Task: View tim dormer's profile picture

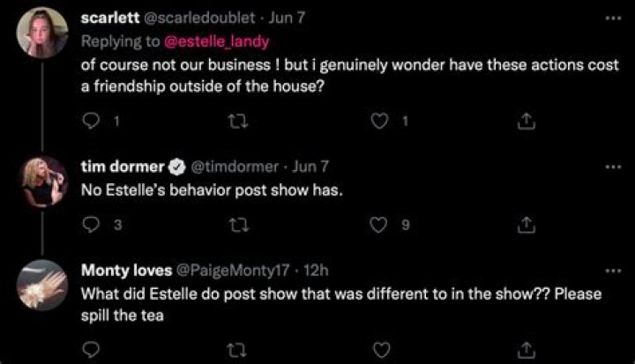Action: pyautogui.click(x=41, y=182)
